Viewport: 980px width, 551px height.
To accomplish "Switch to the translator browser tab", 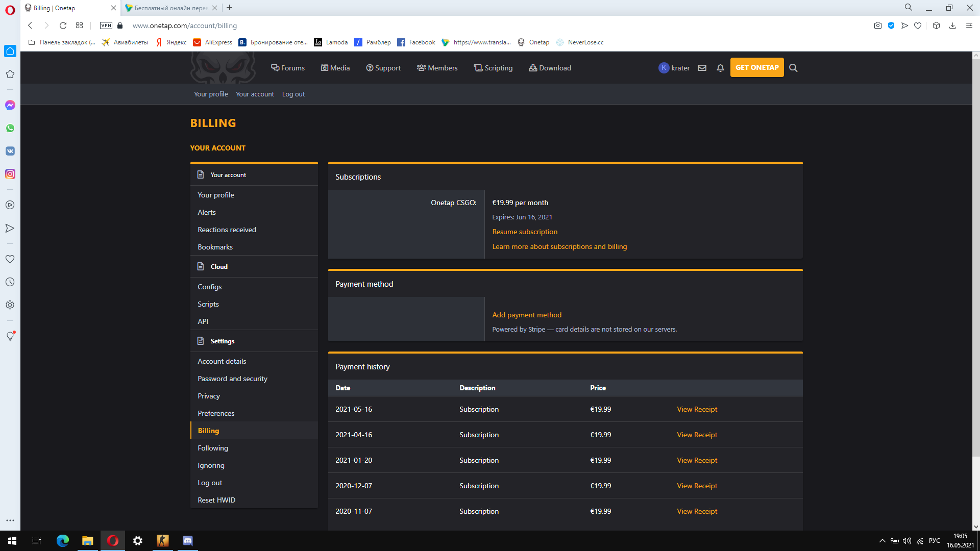I will pyautogui.click(x=170, y=8).
